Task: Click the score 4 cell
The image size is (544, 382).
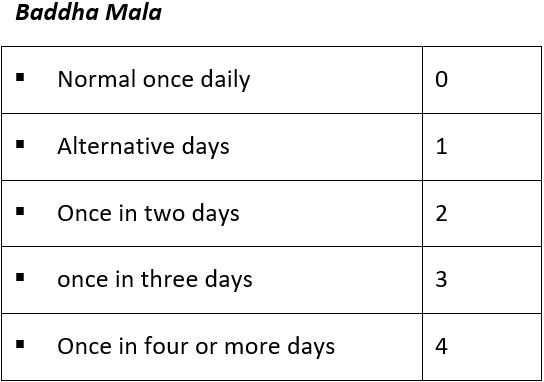Action: click(x=482, y=347)
